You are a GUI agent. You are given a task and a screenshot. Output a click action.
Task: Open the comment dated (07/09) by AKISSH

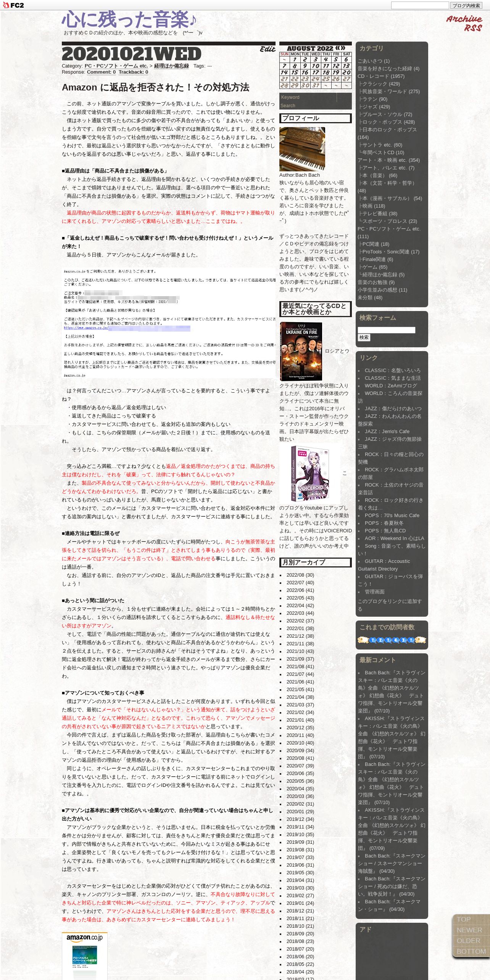(392, 829)
